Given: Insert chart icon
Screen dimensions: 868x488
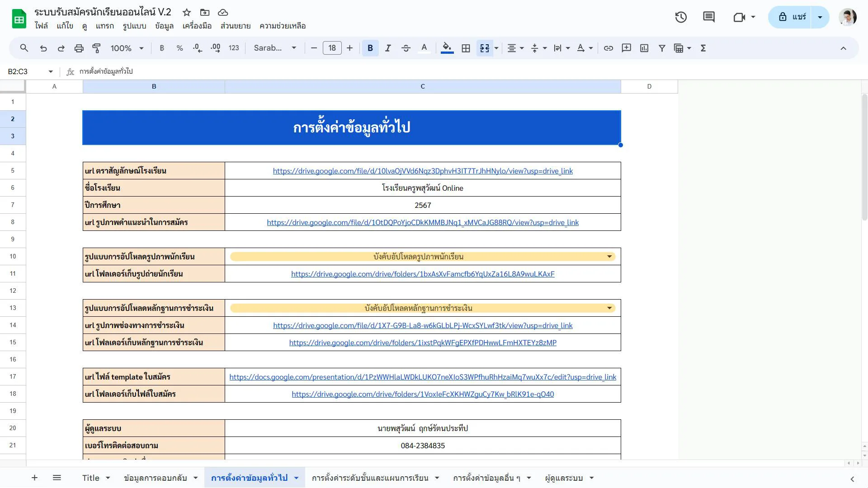Looking at the screenshot, I should click(x=644, y=48).
